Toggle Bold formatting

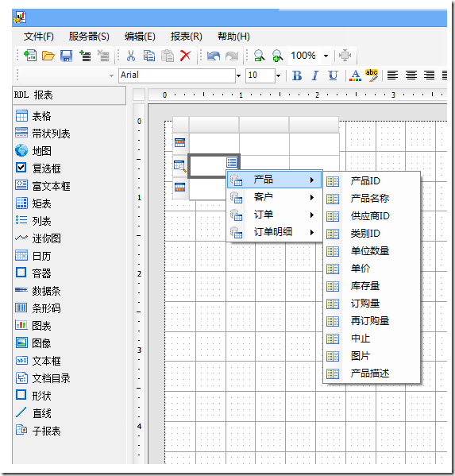point(297,75)
